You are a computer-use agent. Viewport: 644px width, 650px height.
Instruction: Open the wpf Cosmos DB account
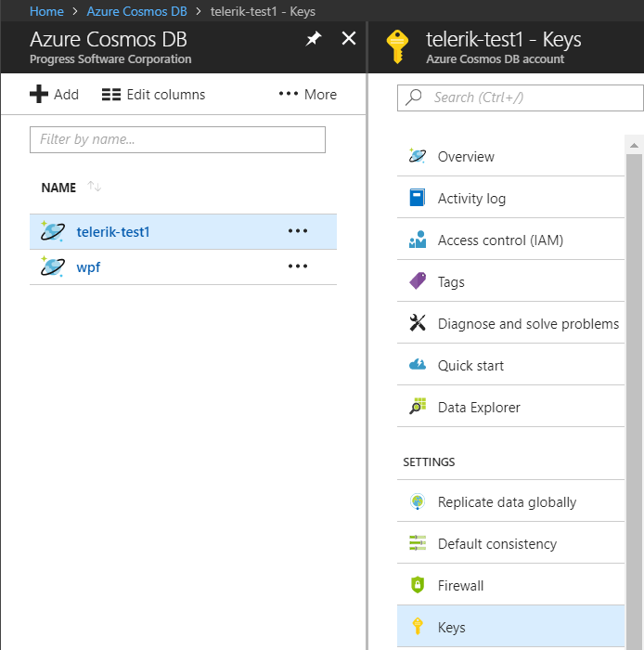(88, 267)
